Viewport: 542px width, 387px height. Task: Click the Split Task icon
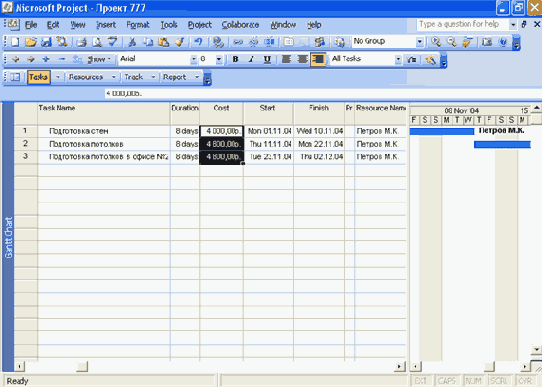[269, 42]
